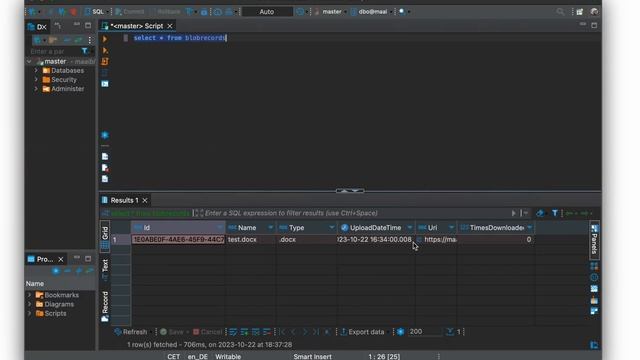Screen dimensions: 640x360
Task: Open the Uri column filter dropdown
Action: click(x=451, y=228)
